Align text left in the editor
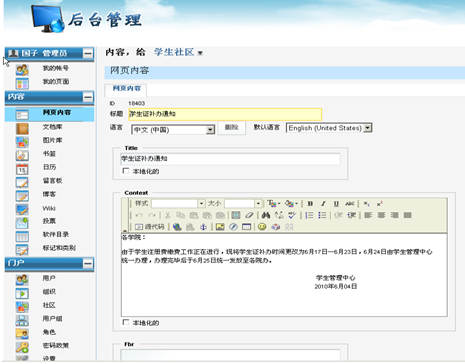465x364 pixels. [x=368, y=215]
